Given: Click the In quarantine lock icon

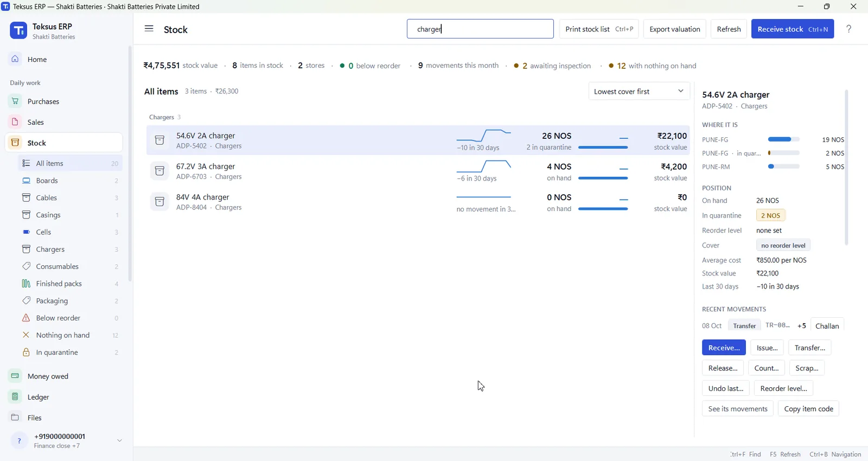Looking at the screenshot, I should [26, 353].
